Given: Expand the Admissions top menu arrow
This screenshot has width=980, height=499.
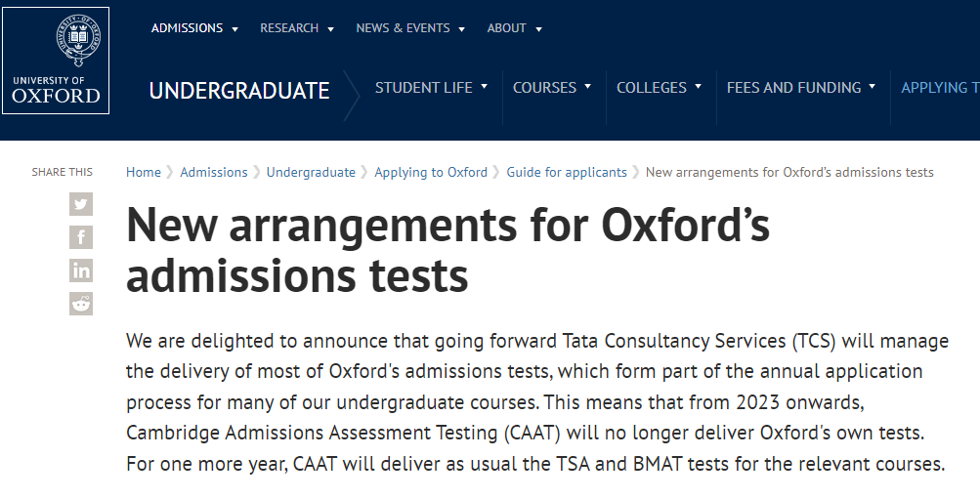Looking at the screenshot, I should pos(235,29).
